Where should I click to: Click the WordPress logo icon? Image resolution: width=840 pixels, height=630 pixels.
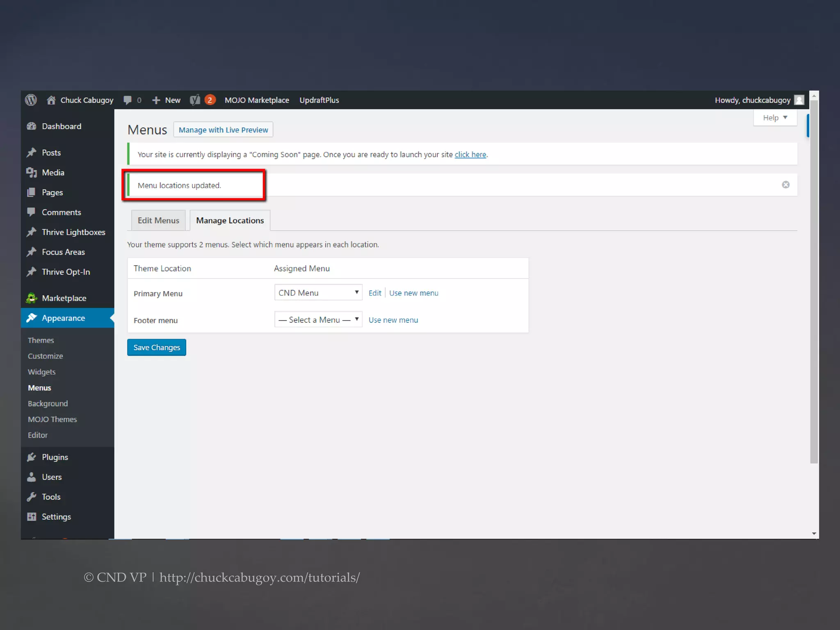(x=31, y=100)
